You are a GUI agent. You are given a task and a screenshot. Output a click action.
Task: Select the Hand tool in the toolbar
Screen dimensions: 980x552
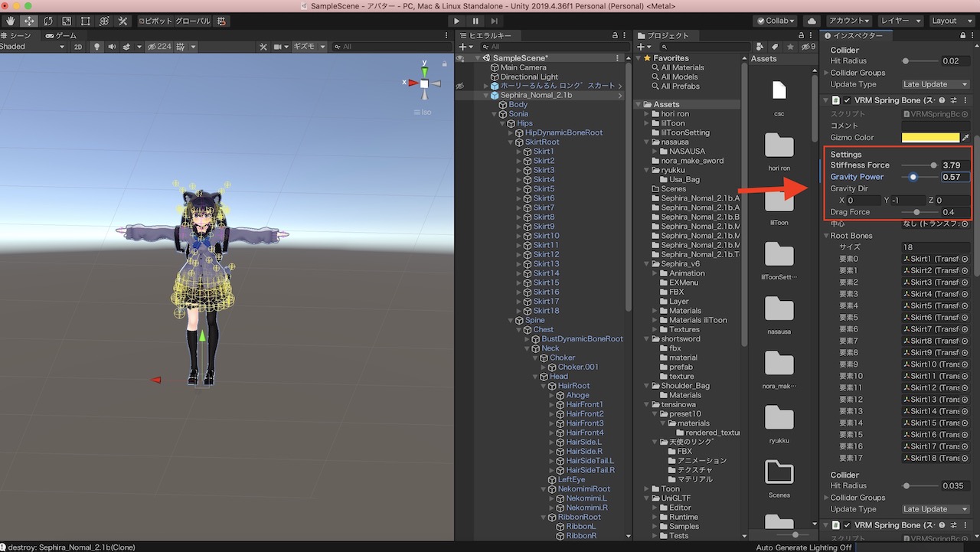11,21
